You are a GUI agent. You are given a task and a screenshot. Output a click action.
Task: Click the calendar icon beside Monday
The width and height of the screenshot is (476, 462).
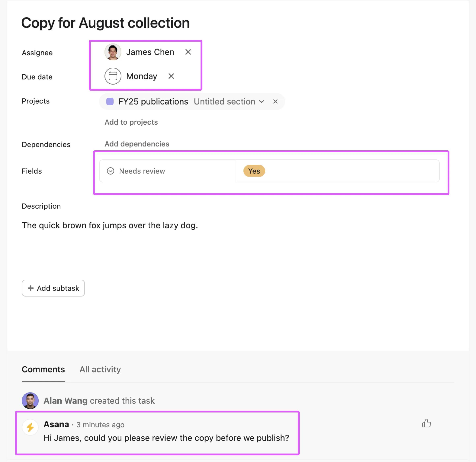tap(113, 76)
